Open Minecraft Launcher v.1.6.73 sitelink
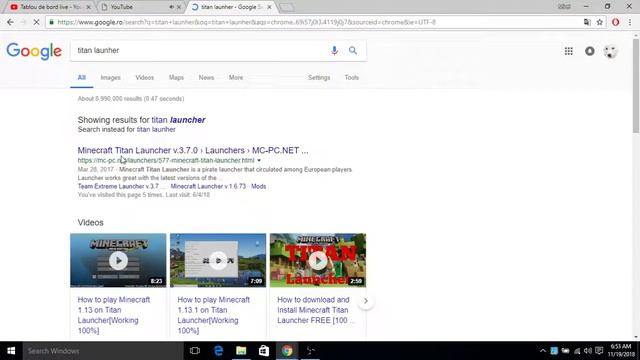The height and width of the screenshot is (360, 640). [208, 186]
